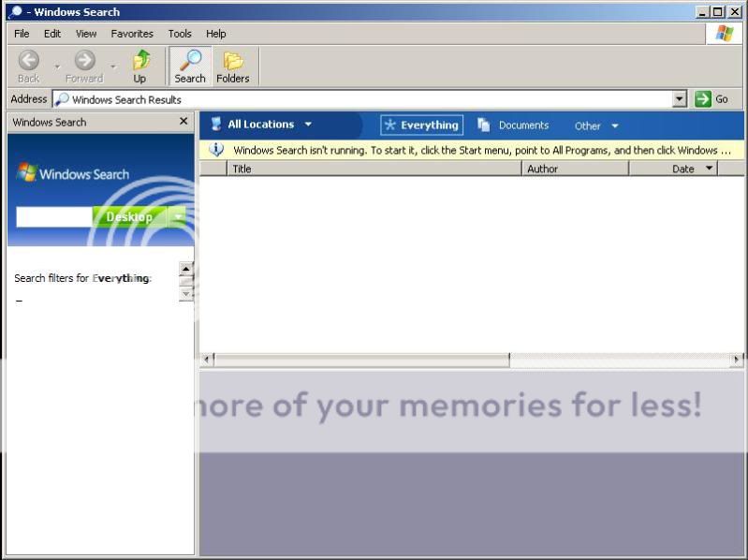The width and height of the screenshot is (748, 560).
Task: Select the Everything filter
Action: (x=421, y=125)
